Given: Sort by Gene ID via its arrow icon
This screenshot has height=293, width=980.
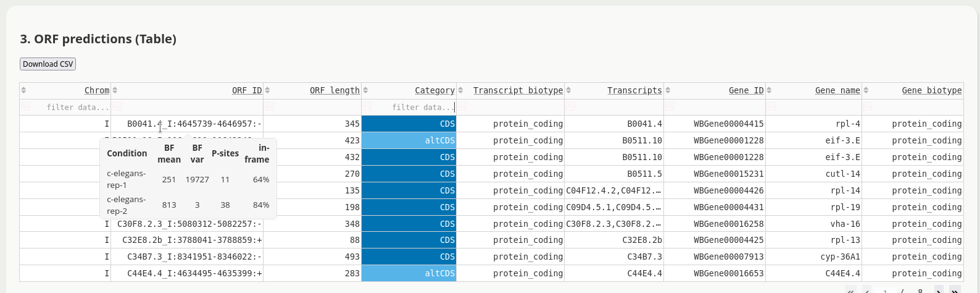Looking at the screenshot, I should (668, 90).
